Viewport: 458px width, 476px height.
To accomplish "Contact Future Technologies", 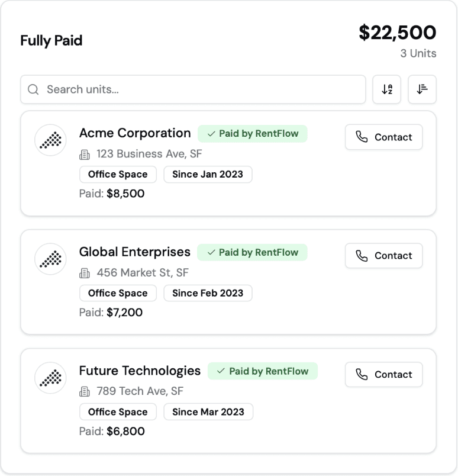I will pos(383,374).
